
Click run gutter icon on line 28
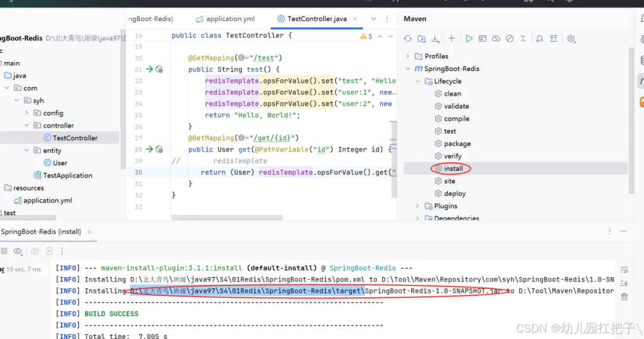click(149, 149)
